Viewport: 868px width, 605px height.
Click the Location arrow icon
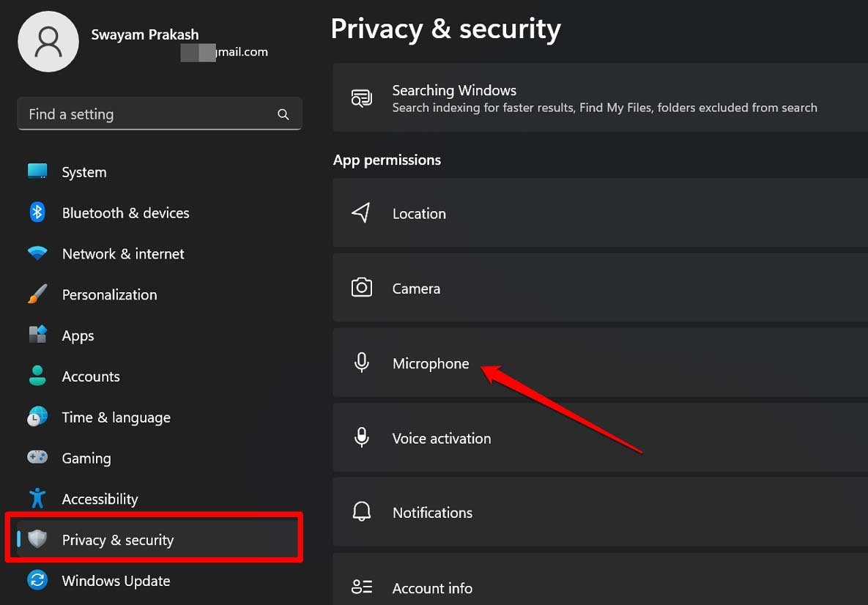click(361, 213)
